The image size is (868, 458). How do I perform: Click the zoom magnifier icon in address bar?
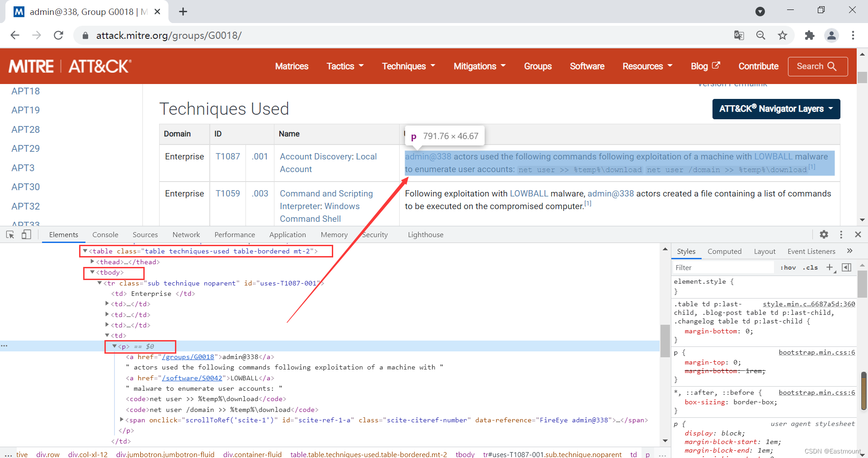(761, 35)
